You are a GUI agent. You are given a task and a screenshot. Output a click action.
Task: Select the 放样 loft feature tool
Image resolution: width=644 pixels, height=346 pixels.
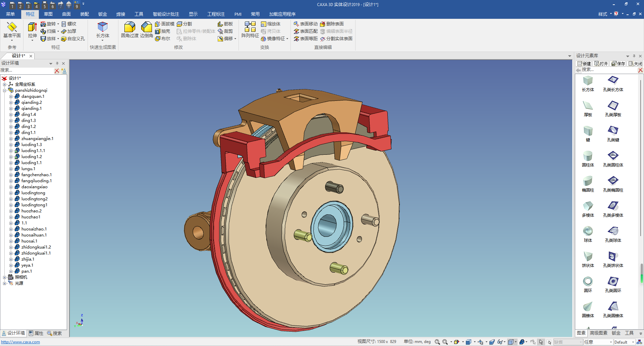tap(48, 39)
